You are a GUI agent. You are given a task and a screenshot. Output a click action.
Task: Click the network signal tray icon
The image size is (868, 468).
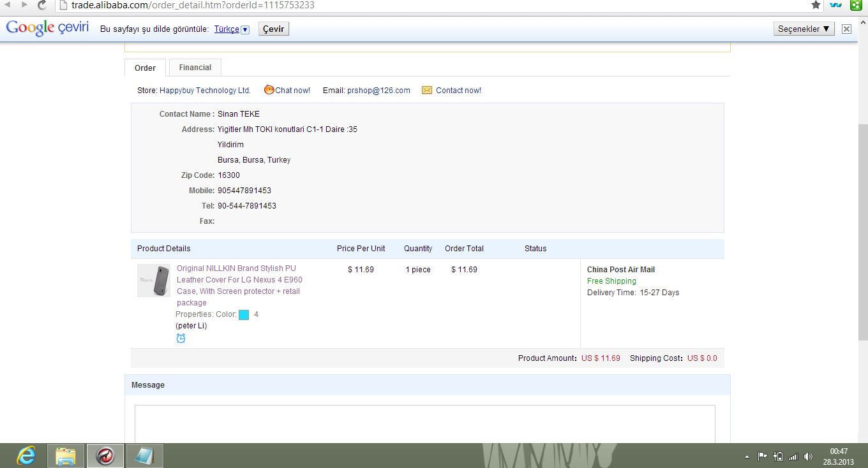coord(793,457)
